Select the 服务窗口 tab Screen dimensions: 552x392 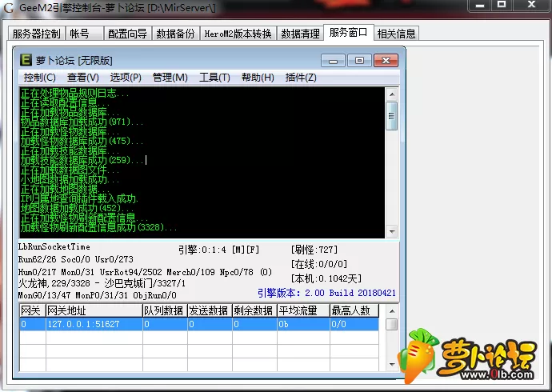[348, 33]
